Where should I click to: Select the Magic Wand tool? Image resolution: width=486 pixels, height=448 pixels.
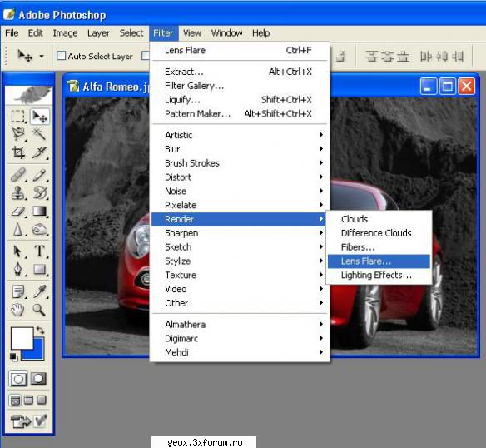(39, 134)
